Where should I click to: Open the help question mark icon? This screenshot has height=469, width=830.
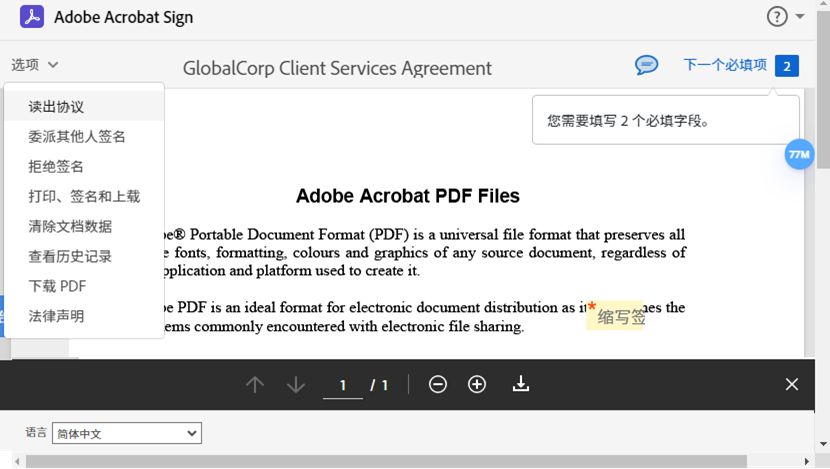(777, 17)
